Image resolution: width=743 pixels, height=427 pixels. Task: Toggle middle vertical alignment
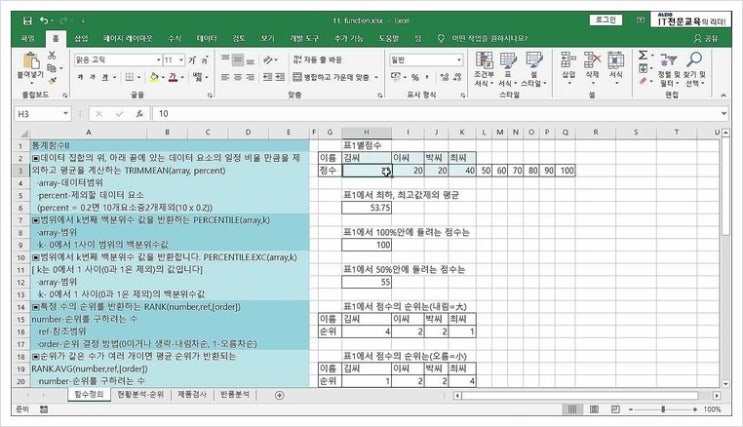coord(238,60)
